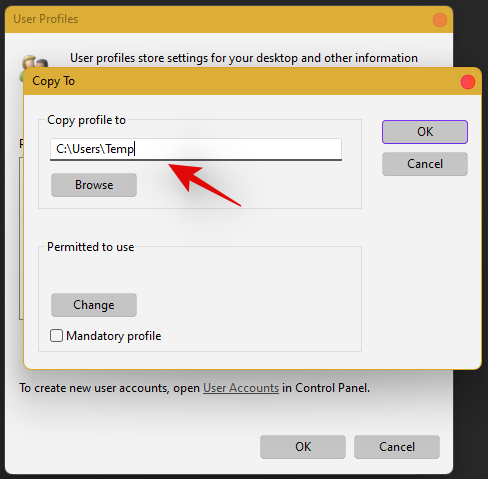Click the user profiles people icon

(33, 63)
